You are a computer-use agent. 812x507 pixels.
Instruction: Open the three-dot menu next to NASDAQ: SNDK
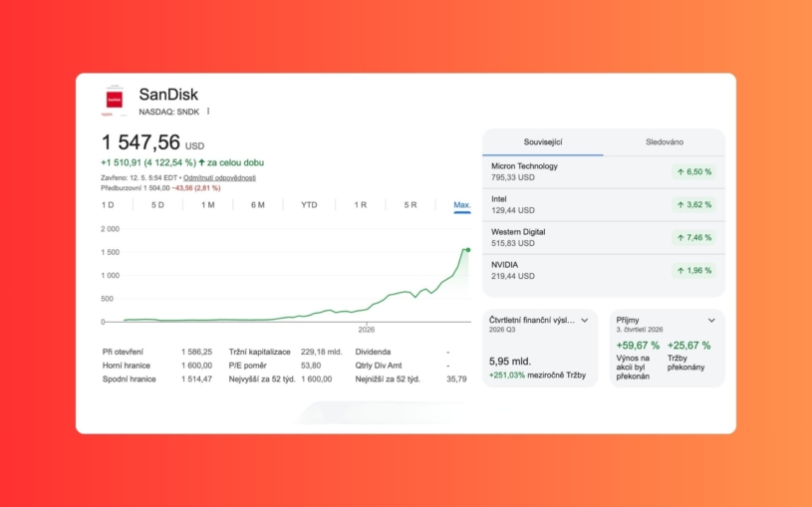(208, 112)
